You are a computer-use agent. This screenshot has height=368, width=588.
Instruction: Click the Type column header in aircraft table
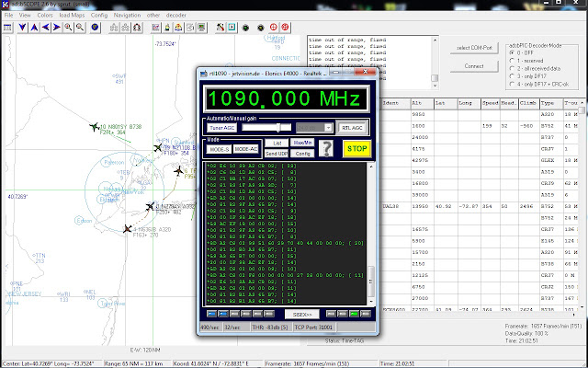tap(551, 103)
